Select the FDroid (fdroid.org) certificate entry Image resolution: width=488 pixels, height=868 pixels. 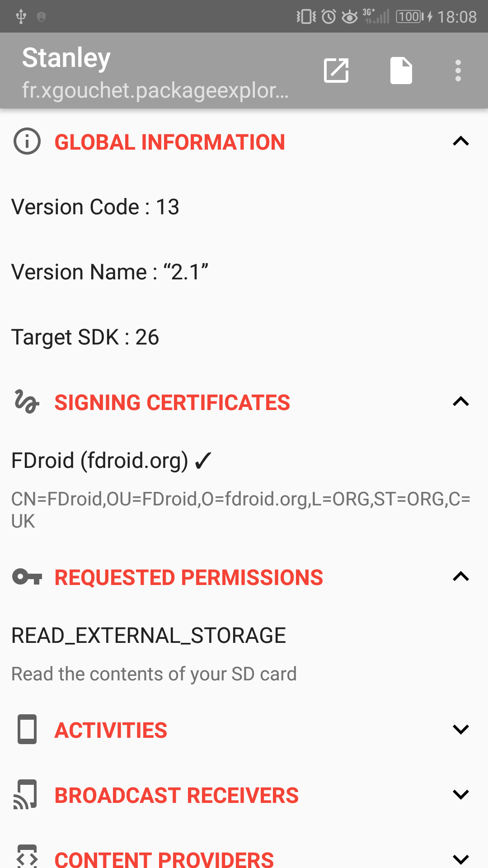click(111, 461)
